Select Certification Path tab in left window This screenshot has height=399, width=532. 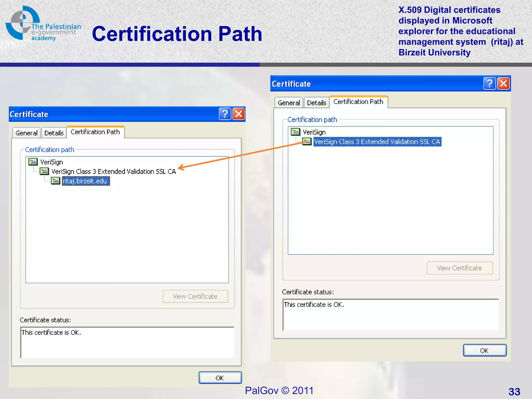pyautogui.click(x=95, y=132)
